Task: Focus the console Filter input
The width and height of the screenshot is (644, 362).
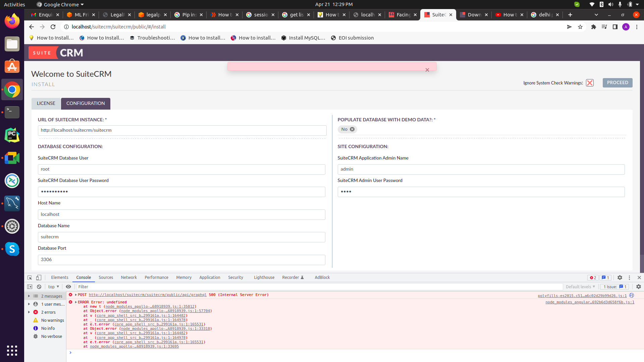Action: [x=319, y=287]
